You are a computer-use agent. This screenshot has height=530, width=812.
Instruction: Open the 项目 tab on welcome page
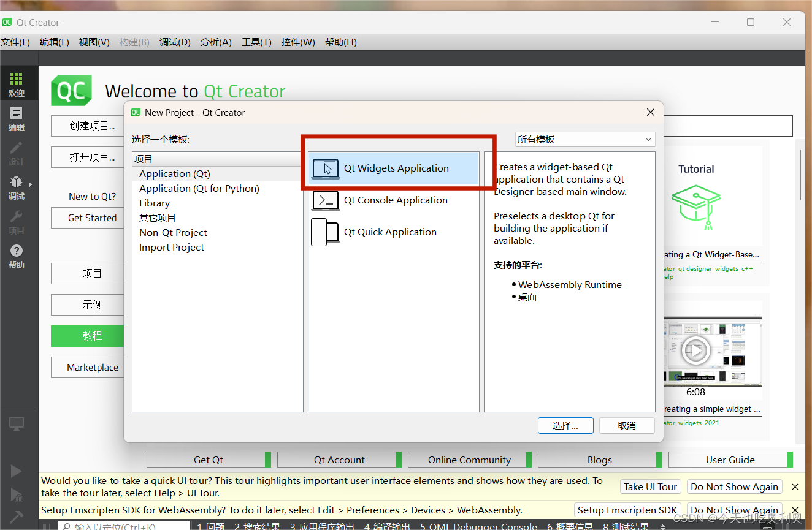(88, 273)
